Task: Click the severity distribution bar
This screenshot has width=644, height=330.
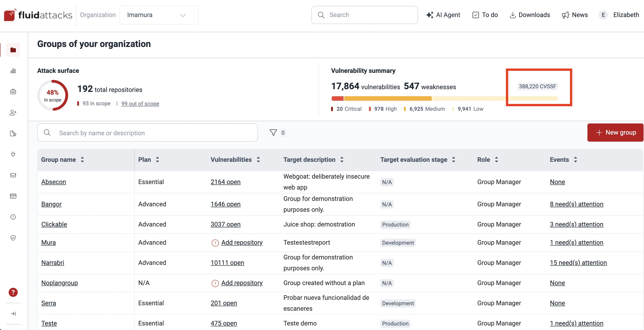Action: pos(444,99)
